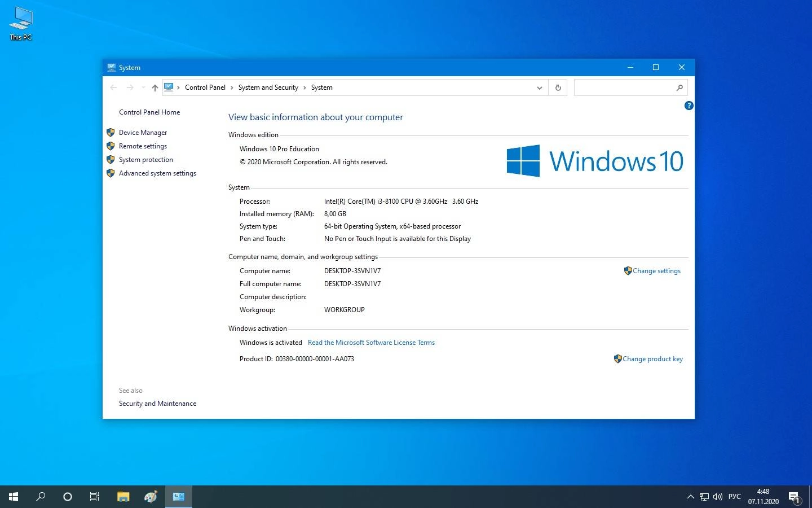This screenshot has width=812, height=508.
Task: Select System in the address breadcrumb
Action: coord(322,87)
